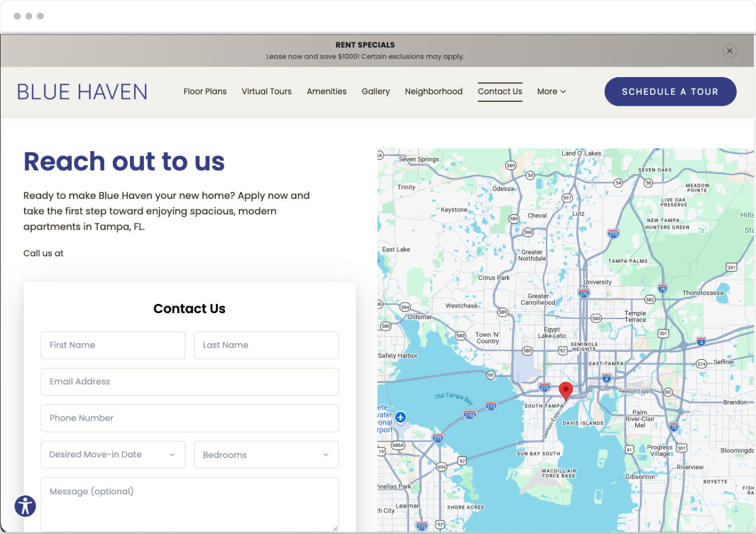The image size is (756, 534).
Task: Focus the First Name field
Action: [113, 345]
